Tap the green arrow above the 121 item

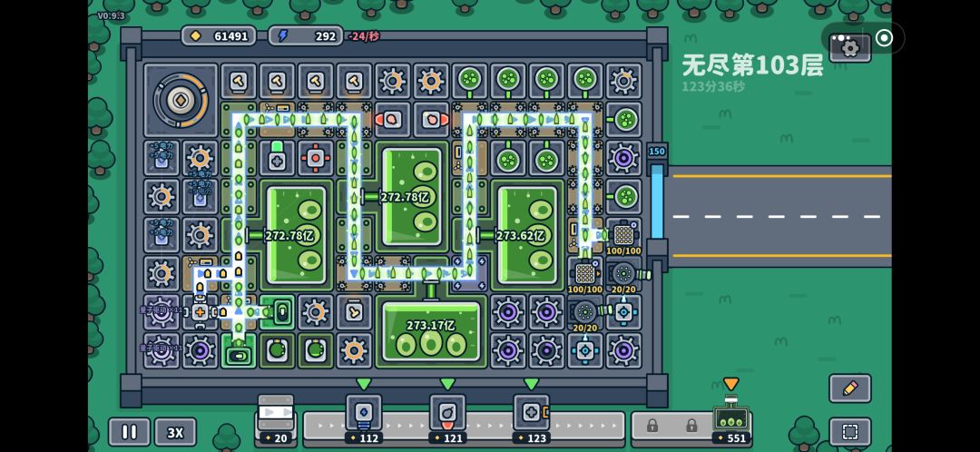pos(447,384)
